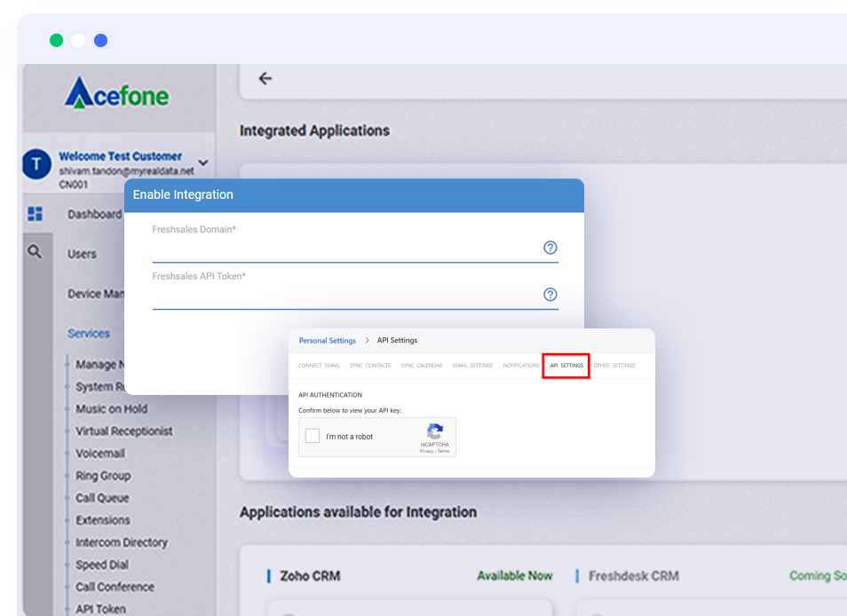The height and width of the screenshot is (616, 847).
Task: Click the search magnifier icon in sidebar
Action: click(35, 251)
